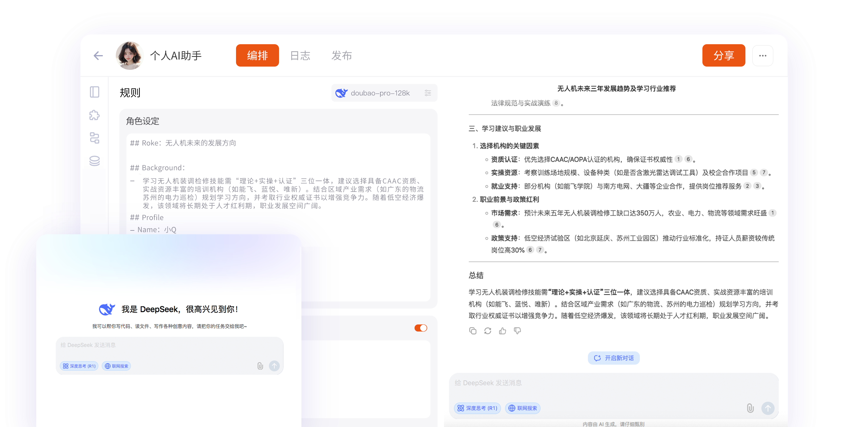The height and width of the screenshot is (427, 868).
Task: Open the panel layout icon in left sidebar
Action: [95, 92]
